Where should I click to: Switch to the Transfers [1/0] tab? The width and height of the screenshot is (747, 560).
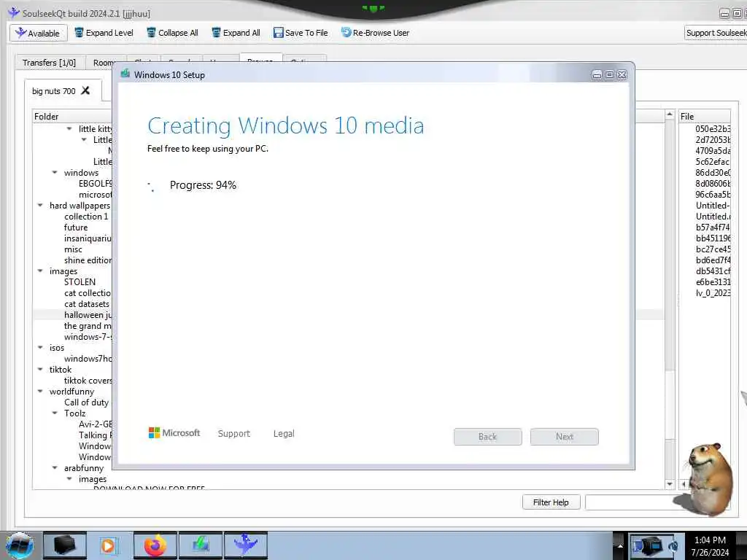point(49,63)
